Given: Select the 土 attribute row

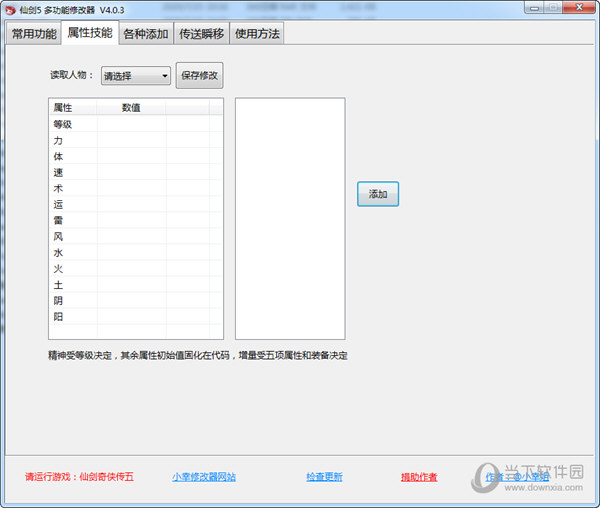Looking at the screenshot, I should pyautogui.click(x=136, y=285).
